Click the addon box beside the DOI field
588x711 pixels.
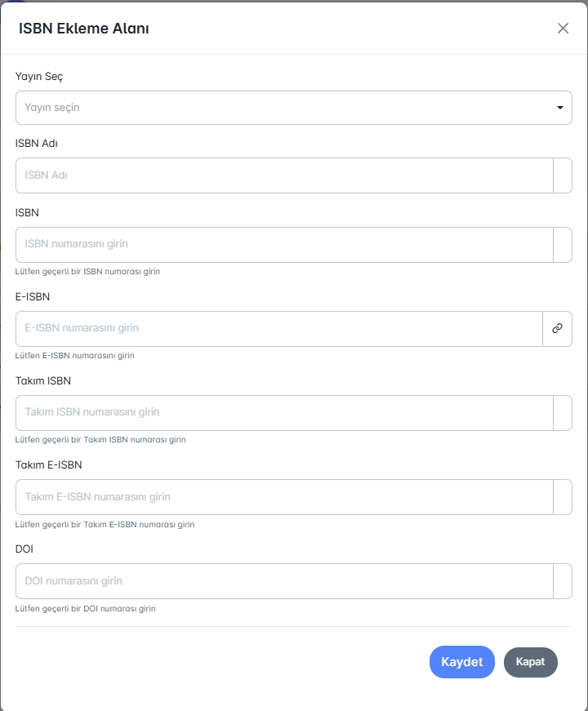563,581
